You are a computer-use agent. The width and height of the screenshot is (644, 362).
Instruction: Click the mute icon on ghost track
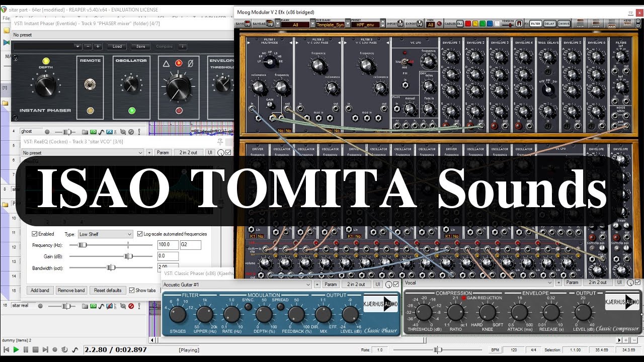131,132
